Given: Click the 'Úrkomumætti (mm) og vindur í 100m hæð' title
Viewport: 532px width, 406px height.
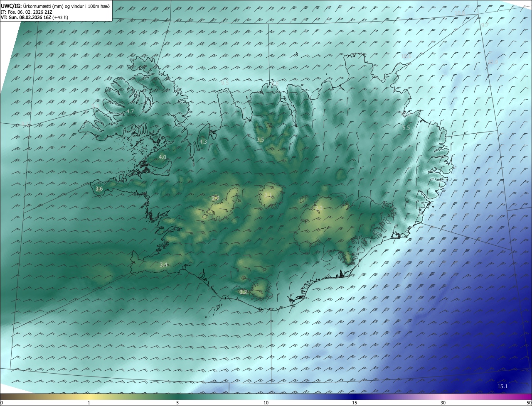Looking at the screenshot, I should [66, 6].
